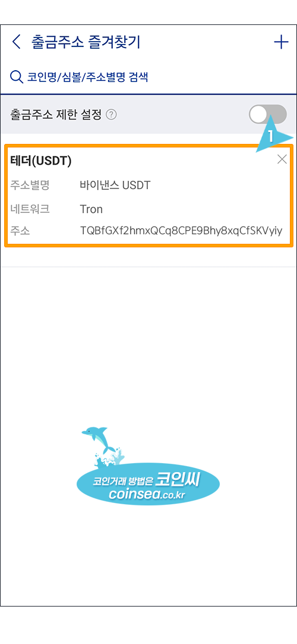
Task: Enable the 출금주소 제한 설정 toggle switch
Action: pos(267,115)
